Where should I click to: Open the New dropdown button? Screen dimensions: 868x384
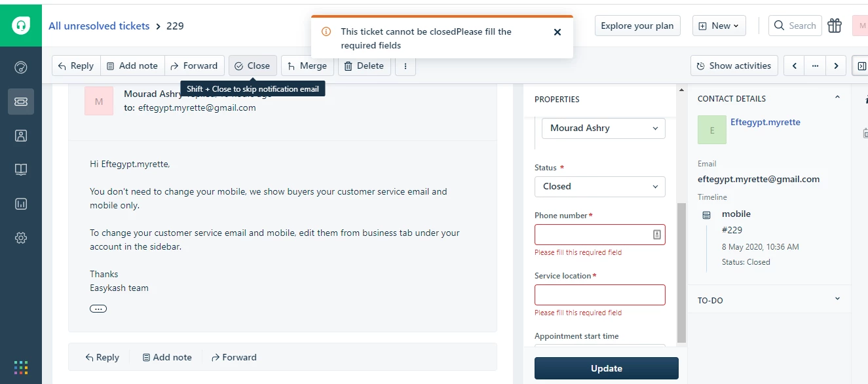tap(719, 26)
